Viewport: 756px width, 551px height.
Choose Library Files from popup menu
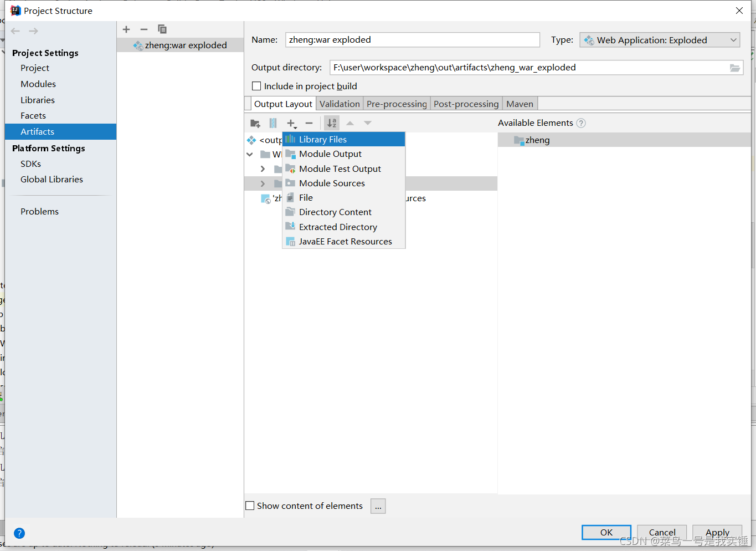pyautogui.click(x=344, y=139)
